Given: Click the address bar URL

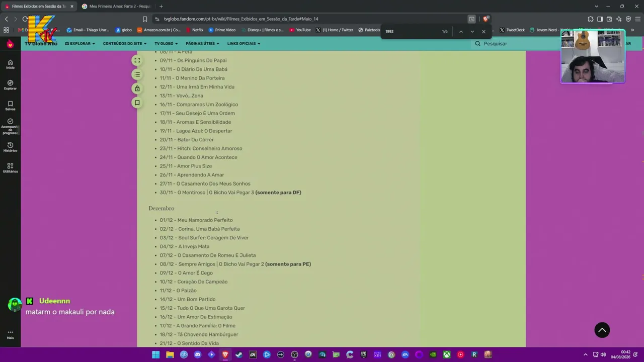Looking at the screenshot, I should (x=241, y=19).
